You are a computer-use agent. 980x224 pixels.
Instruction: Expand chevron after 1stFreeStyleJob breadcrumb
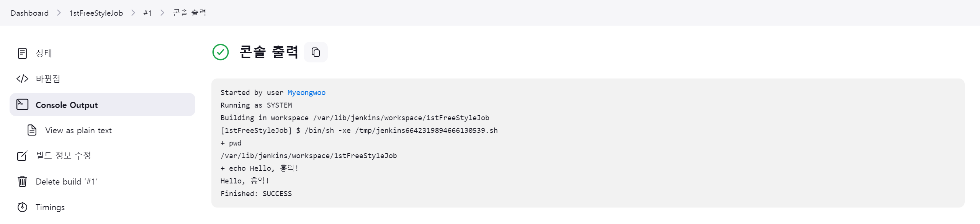(133, 13)
